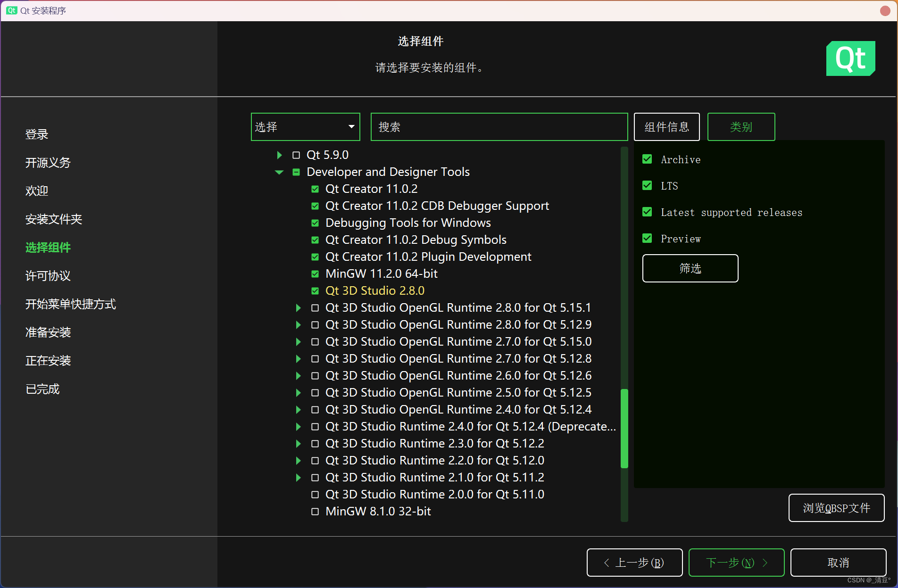Toggle the Archive filter checkbox
The image size is (898, 588).
pyautogui.click(x=647, y=159)
